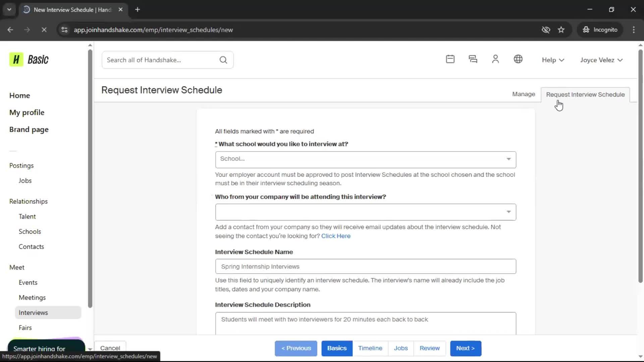644x362 pixels.
Task: Open Schools in sidebar
Action: [x=30, y=232]
